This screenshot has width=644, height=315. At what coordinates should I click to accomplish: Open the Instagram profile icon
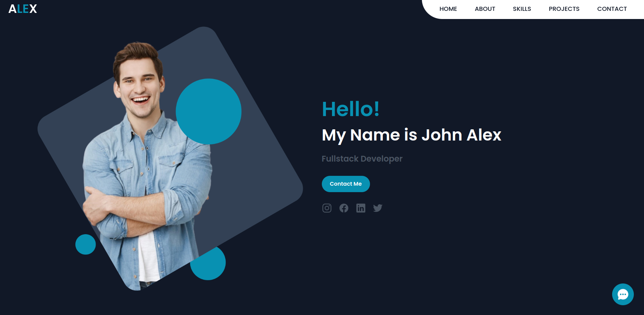click(327, 208)
